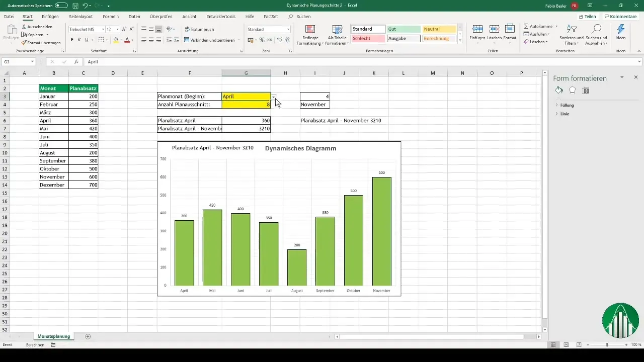The height and width of the screenshot is (362, 644).
Task: Toggle bold formatting F
Action: coord(72,40)
